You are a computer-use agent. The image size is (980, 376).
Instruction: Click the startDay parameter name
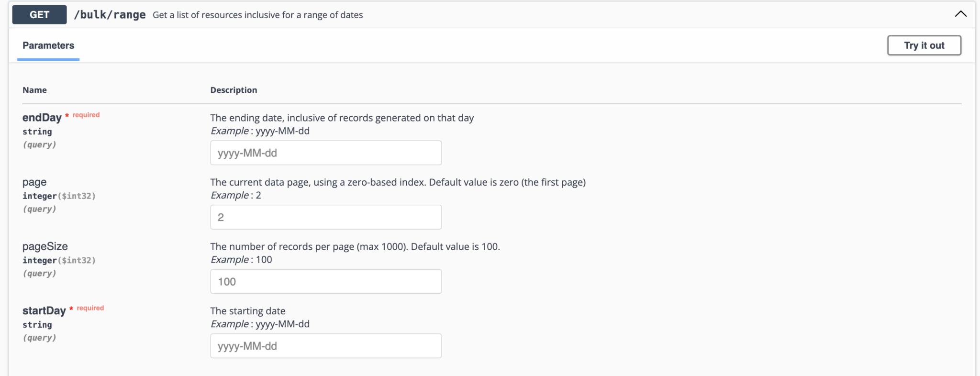click(x=44, y=311)
